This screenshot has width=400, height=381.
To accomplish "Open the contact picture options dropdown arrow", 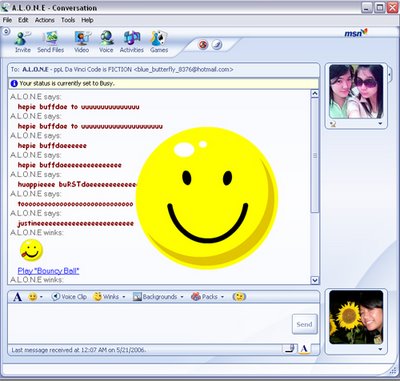I will pyautogui.click(x=380, y=124).
